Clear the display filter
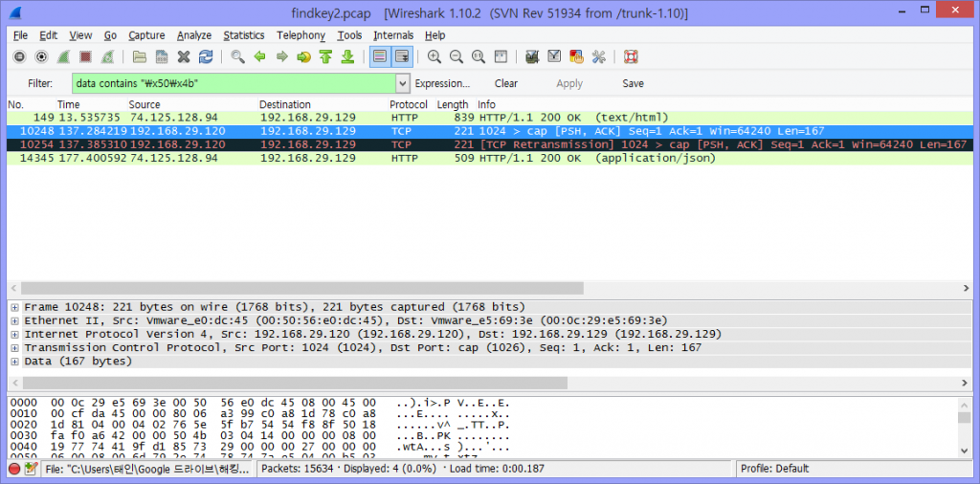The width and height of the screenshot is (980, 484). pos(506,83)
